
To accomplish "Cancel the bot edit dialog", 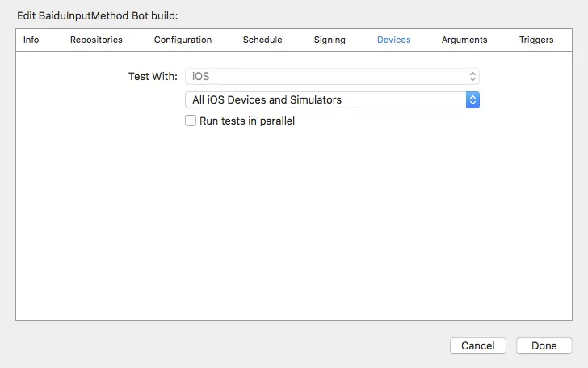I will pos(478,345).
